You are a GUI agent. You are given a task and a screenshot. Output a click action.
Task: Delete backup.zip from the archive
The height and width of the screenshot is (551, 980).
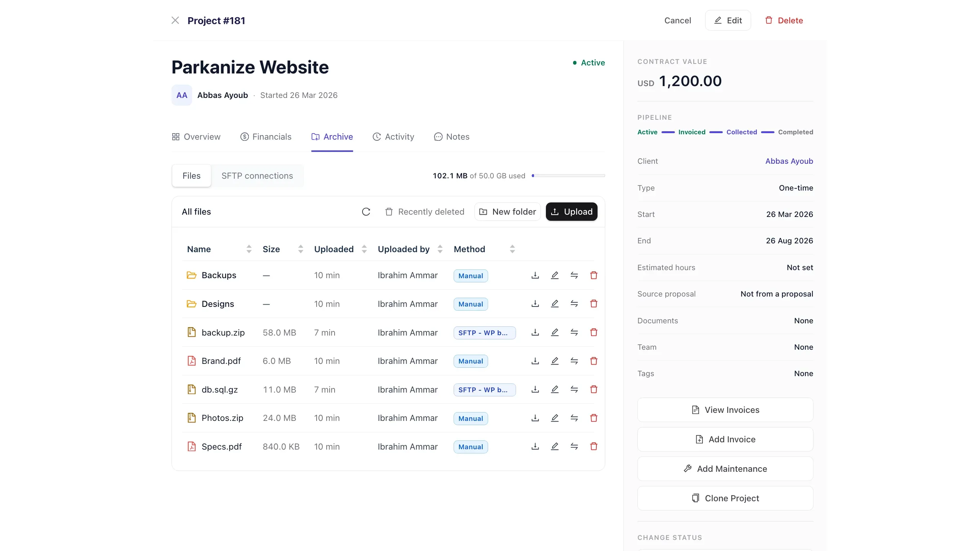594,333
